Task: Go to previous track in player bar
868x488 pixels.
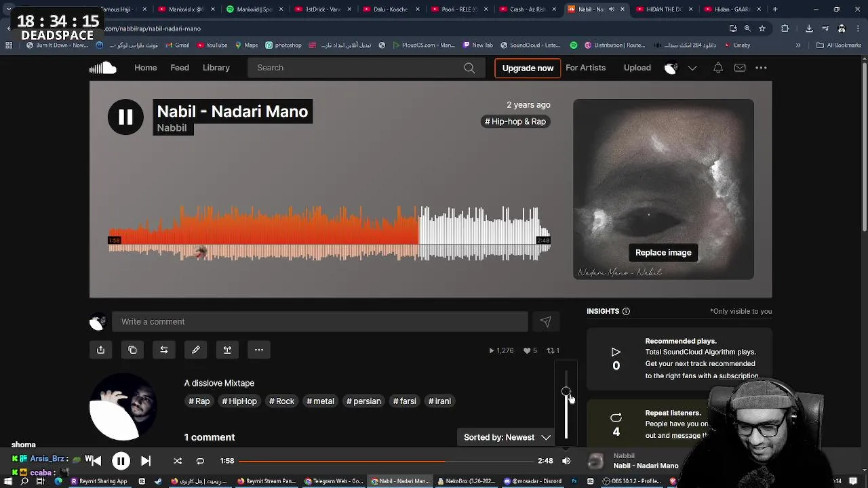Action: [96, 461]
